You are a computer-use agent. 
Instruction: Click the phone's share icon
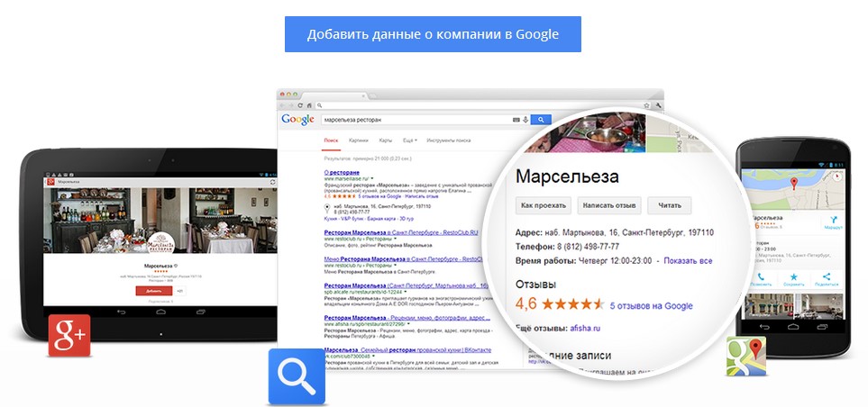coord(826,276)
